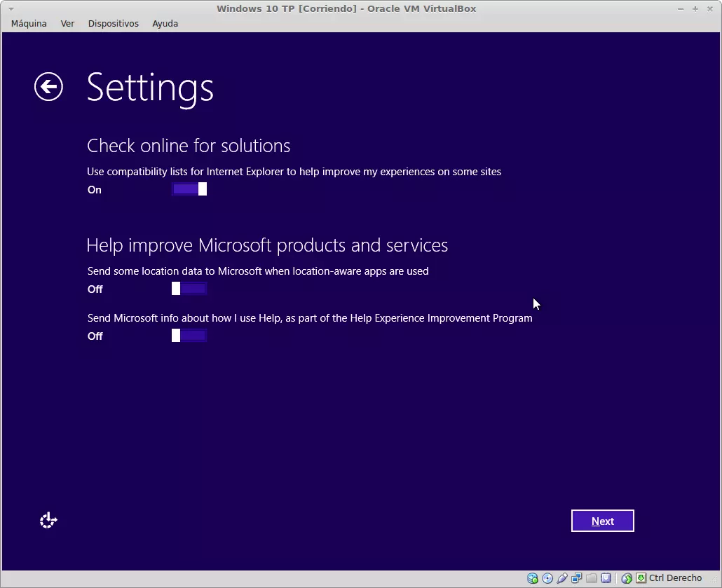Click the mouse integration globe icon

point(627,578)
